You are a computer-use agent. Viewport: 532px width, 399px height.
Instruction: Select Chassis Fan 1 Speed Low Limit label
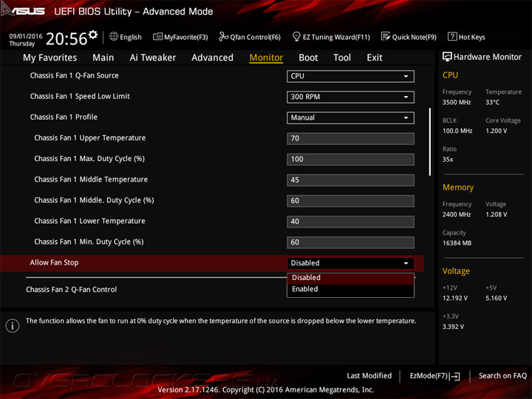[80, 96]
